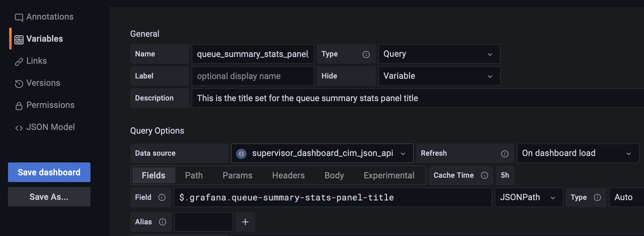Screen dimensions: 644x236
Task: Show the field Type info tooltip icon
Action: point(597,197)
